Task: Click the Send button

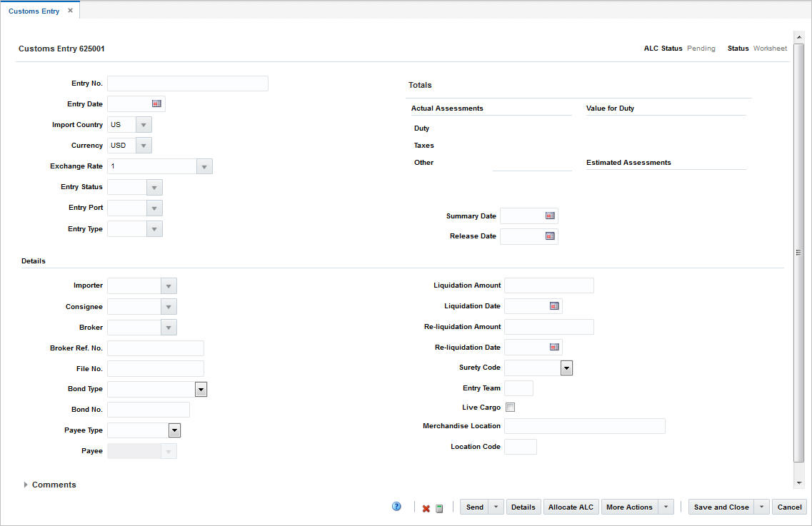Action: [474, 507]
